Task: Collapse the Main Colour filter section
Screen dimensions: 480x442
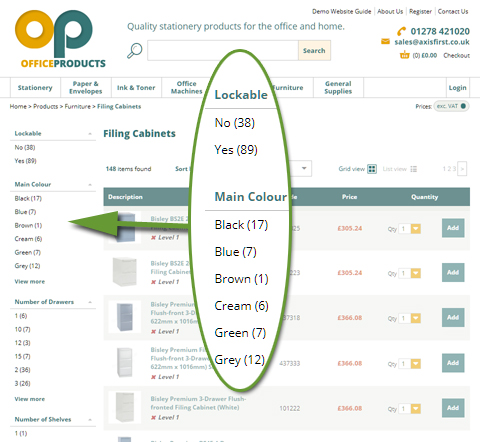Action: tap(90, 185)
